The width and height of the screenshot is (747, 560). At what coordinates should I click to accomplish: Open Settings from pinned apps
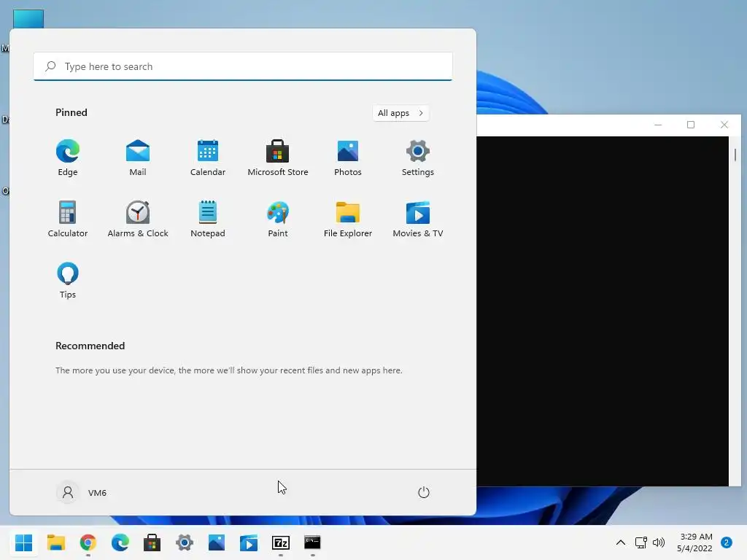(x=418, y=158)
